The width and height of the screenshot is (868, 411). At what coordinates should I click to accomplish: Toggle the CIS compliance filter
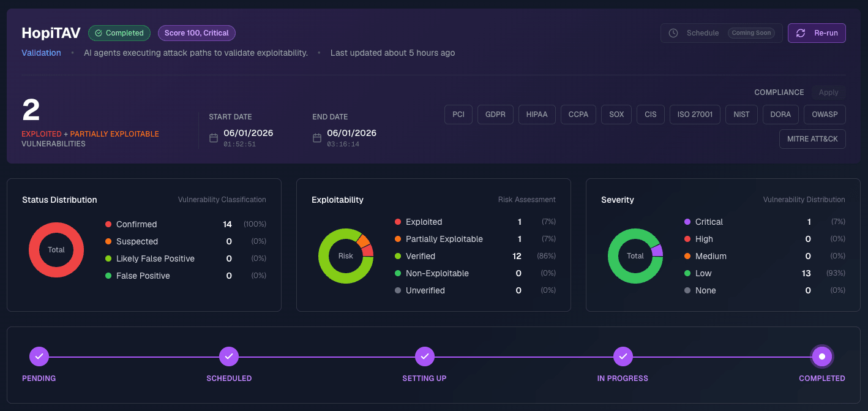pyautogui.click(x=651, y=115)
